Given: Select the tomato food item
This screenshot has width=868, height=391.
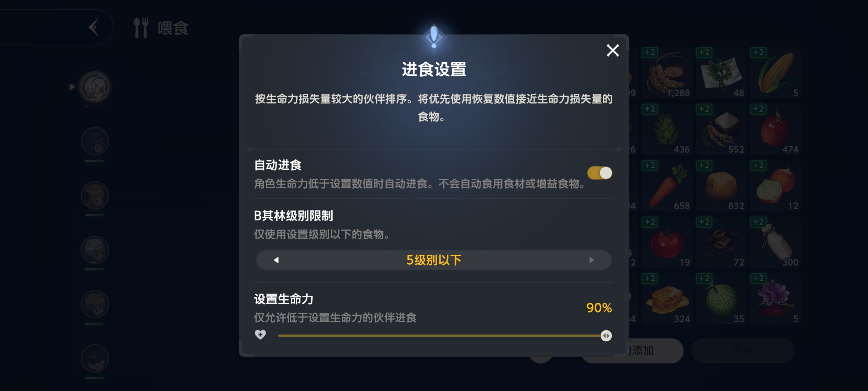Looking at the screenshot, I should tap(667, 242).
